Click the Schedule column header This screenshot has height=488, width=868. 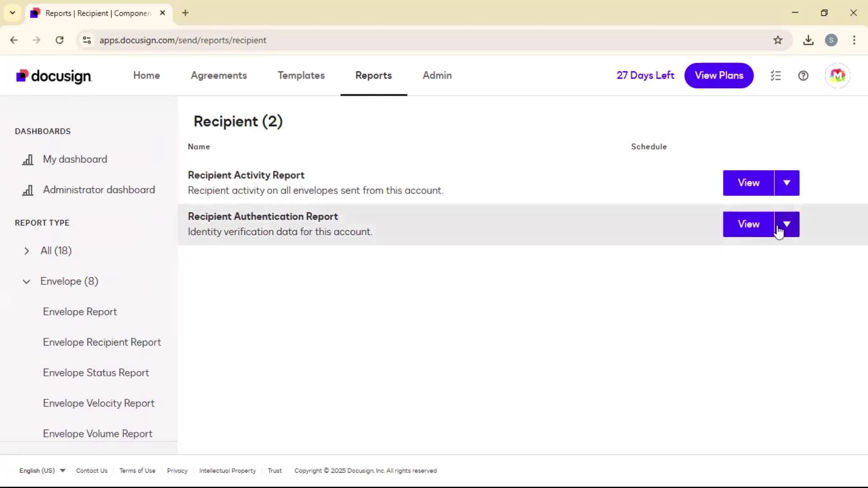click(649, 147)
